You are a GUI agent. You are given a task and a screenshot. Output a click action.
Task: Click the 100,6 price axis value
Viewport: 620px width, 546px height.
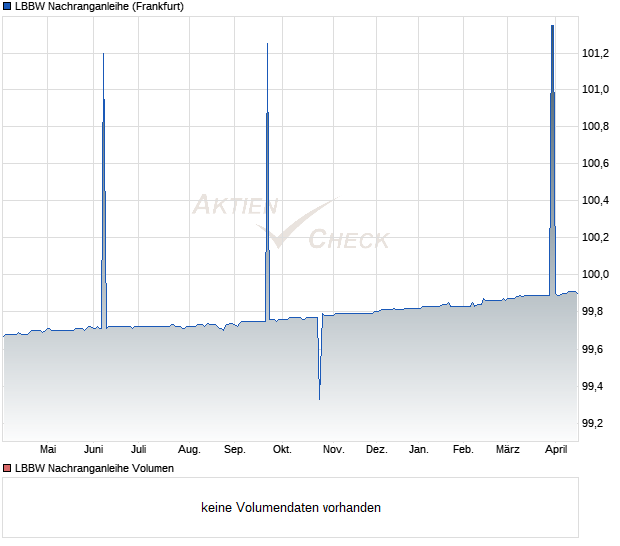coord(595,163)
